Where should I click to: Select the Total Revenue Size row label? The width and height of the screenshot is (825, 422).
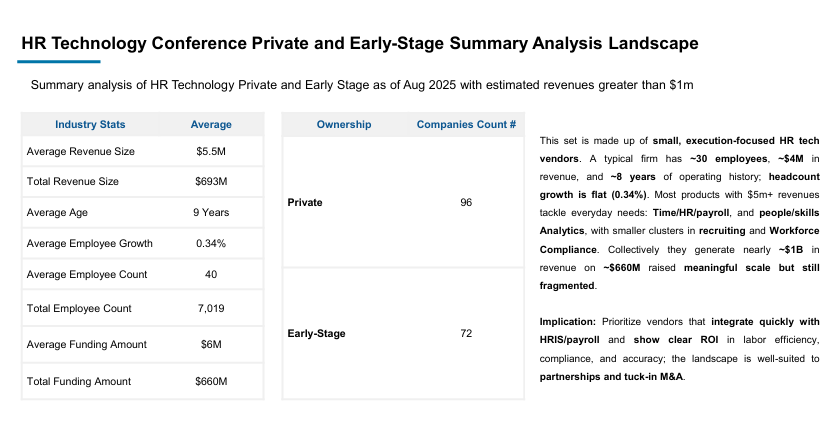coord(73,182)
